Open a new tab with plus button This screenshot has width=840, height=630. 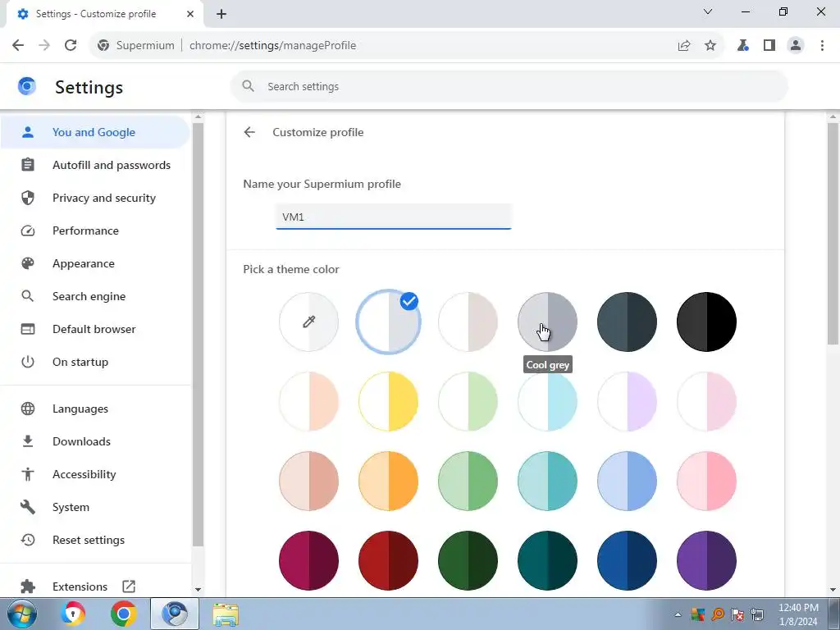click(221, 14)
